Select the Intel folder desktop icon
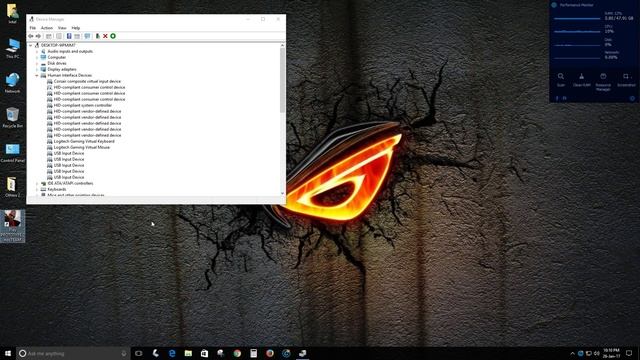640x360 pixels. pyautogui.click(x=13, y=13)
